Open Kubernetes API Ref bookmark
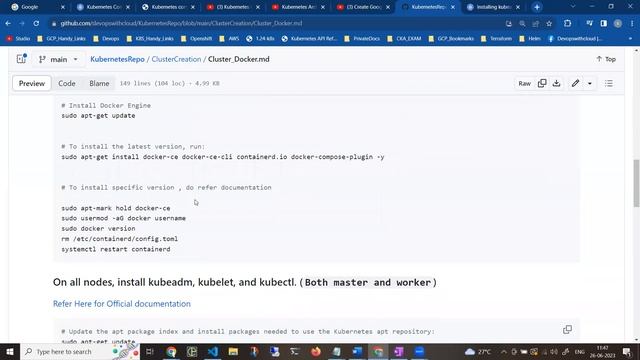 (x=309, y=38)
